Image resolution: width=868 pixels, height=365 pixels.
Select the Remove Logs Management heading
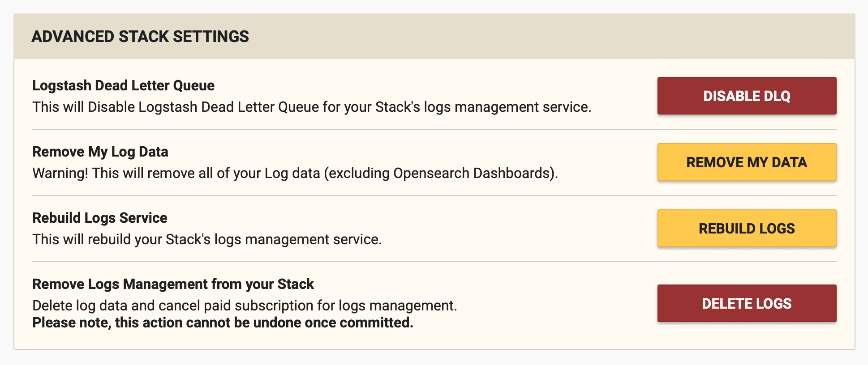tap(172, 284)
